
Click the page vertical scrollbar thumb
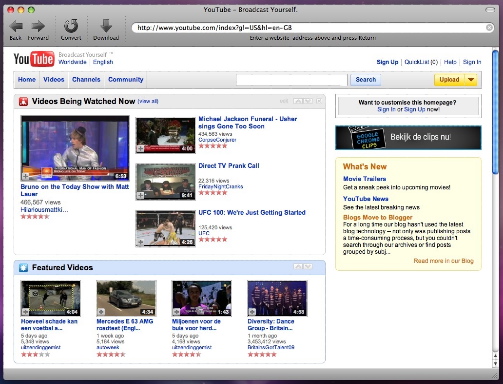pos(495,112)
